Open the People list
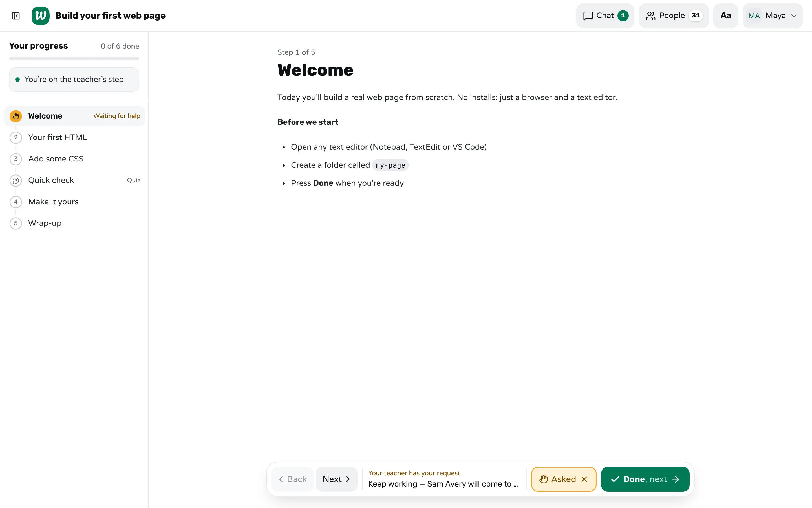Image resolution: width=812 pixels, height=508 pixels. click(673, 16)
